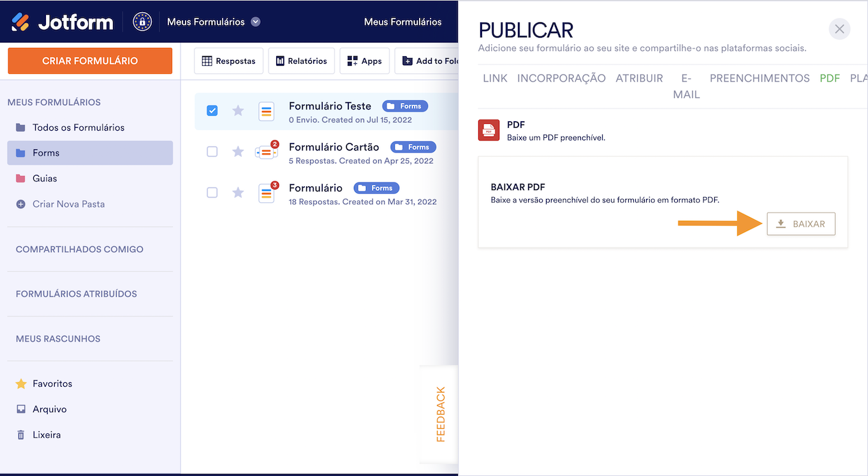868x476 pixels.
Task: Switch to the E-MAIL tab
Action: click(686, 86)
